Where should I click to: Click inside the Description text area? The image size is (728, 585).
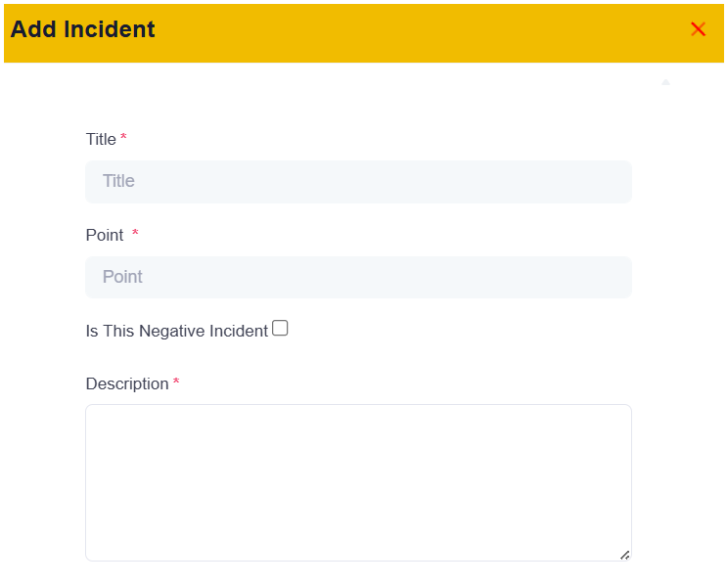tap(358, 482)
